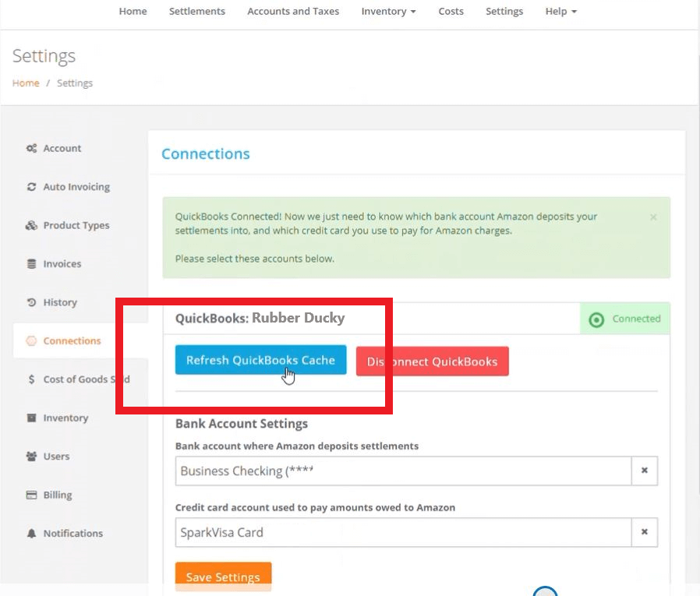Open the Cost of Goods Sold section
Image resolution: width=700 pixels, height=596 pixels.
[x=87, y=379]
